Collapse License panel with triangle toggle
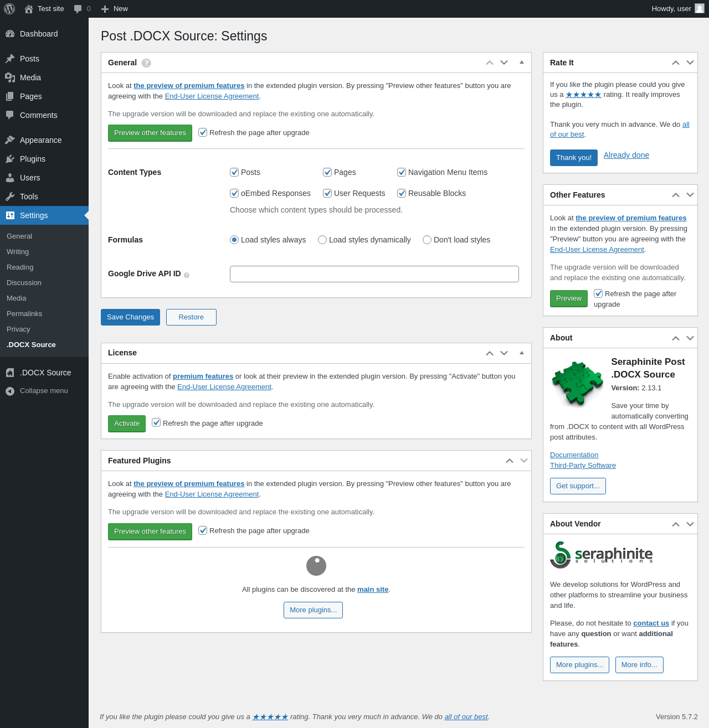The width and height of the screenshot is (709, 728). click(522, 353)
